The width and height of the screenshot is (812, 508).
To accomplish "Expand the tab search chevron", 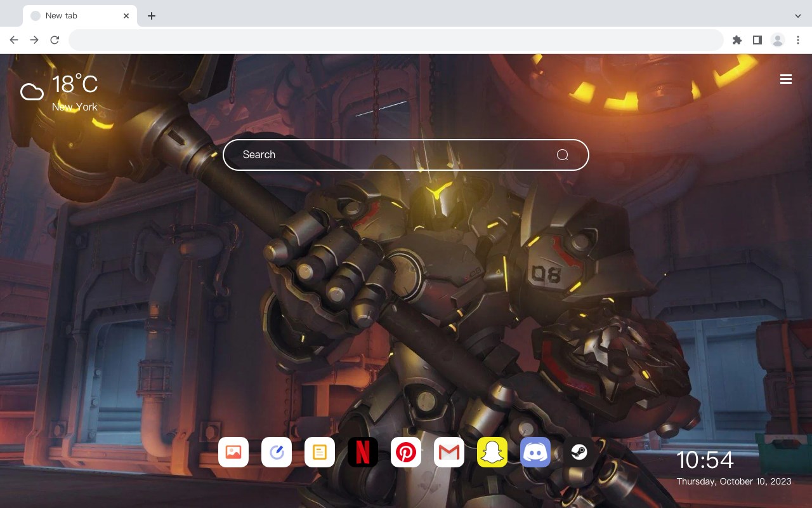I will 798,16.
